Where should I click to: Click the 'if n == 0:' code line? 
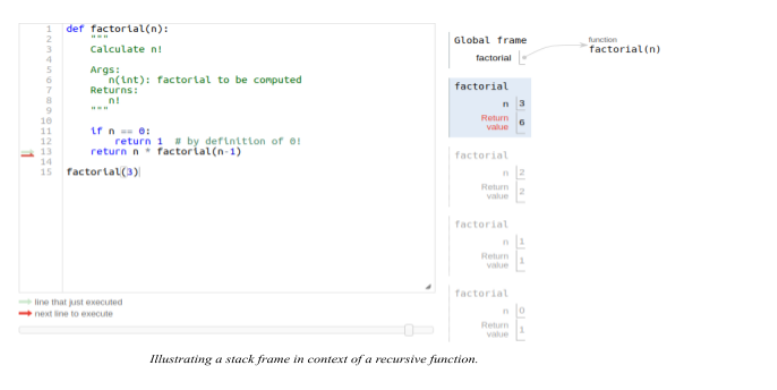pyautogui.click(x=120, y=131)
